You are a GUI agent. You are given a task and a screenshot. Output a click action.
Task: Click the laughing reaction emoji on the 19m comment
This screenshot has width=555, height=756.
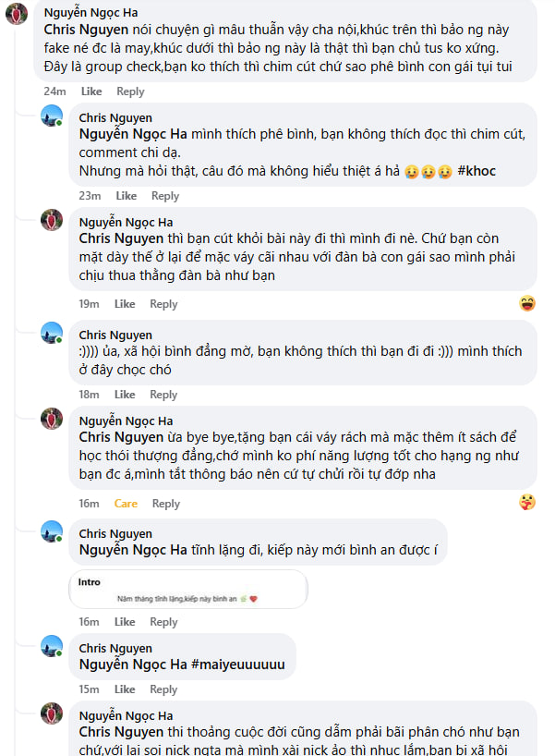pos(527,303)
